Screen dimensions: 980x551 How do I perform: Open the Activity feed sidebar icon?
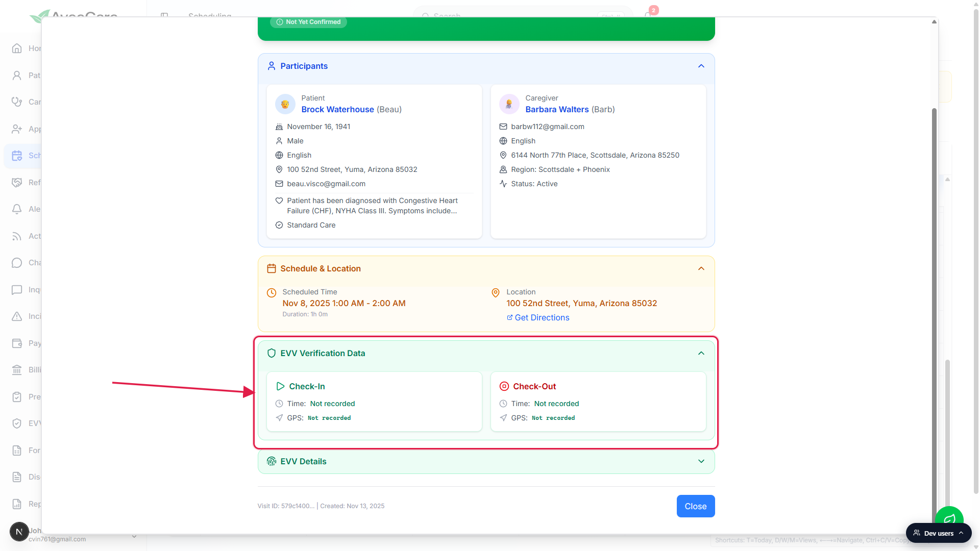(17, 236)
